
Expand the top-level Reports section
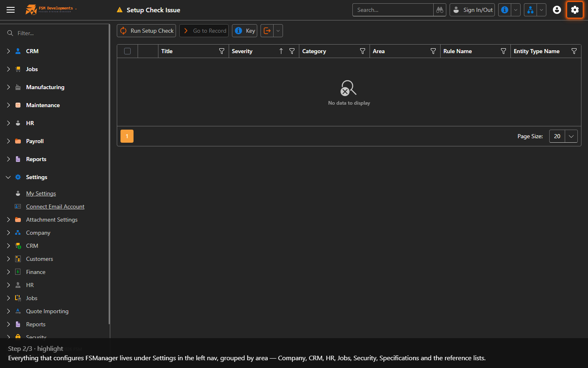8,159
